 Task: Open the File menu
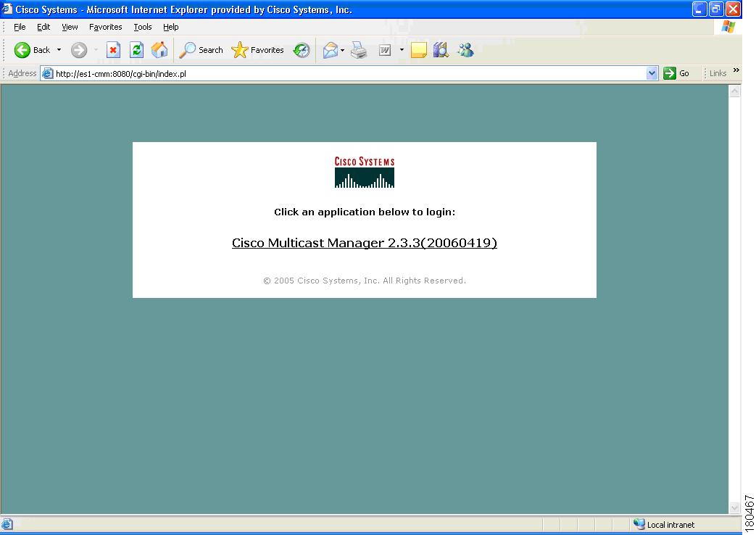[x=20, y=27]
